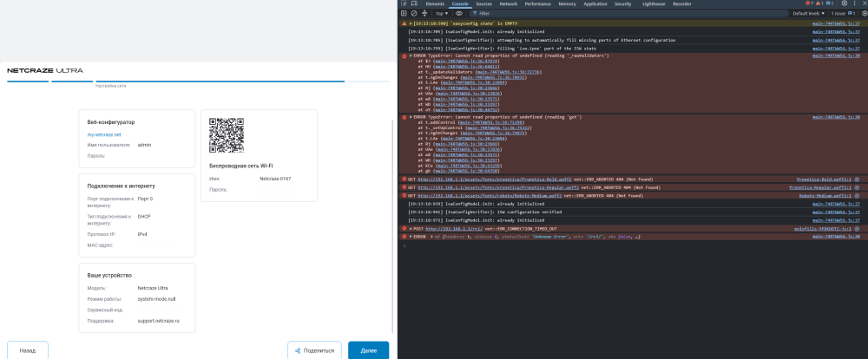Click the network panel icon beside the polyfills source link

tap(857, 228)
